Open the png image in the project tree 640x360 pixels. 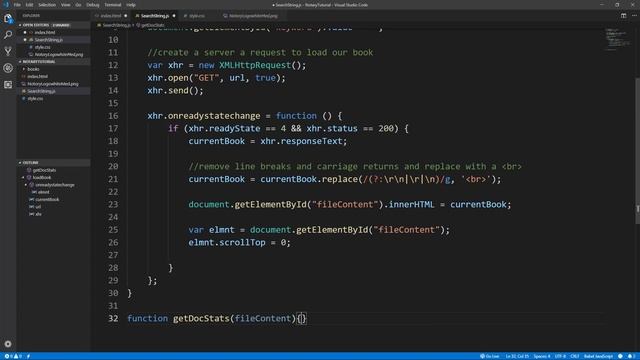coord(53,84)
